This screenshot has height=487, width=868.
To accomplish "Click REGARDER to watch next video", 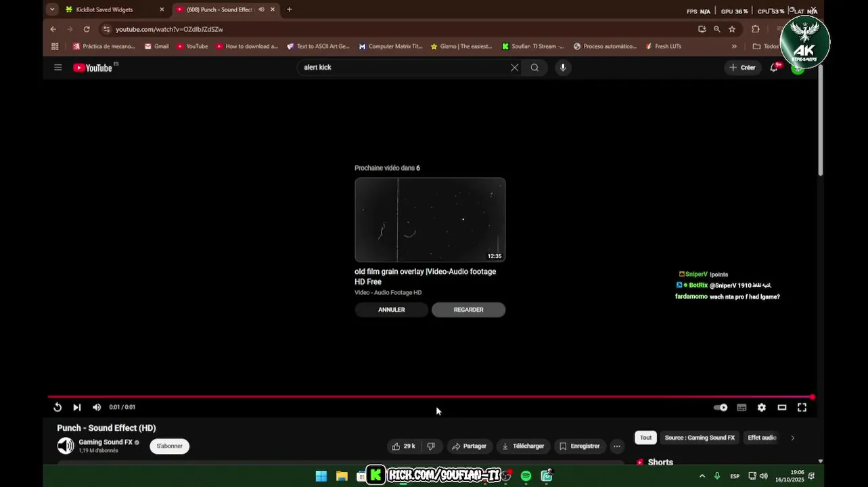I will [468, 310].
